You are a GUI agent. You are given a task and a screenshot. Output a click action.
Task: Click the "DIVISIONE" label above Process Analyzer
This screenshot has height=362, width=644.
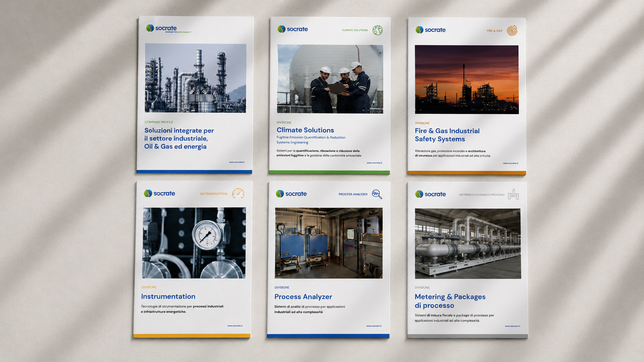[x=282, y=287]
